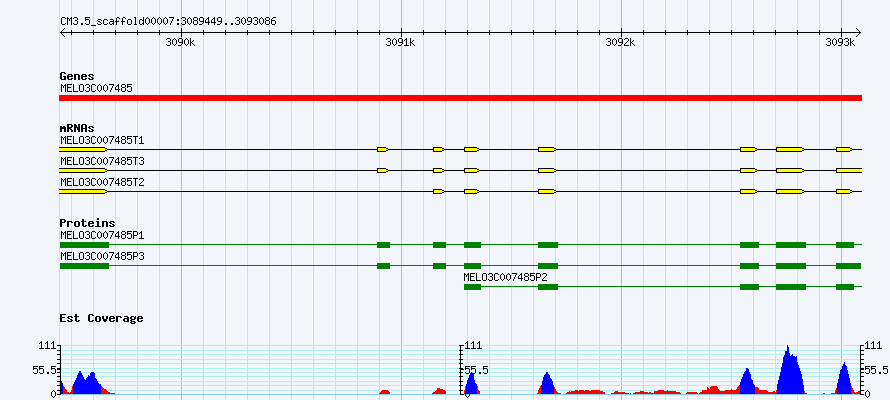Click the first yellow exon of transcript MELO3C007485T1
This screenshot has height=400, width=890.
[83, 149]
